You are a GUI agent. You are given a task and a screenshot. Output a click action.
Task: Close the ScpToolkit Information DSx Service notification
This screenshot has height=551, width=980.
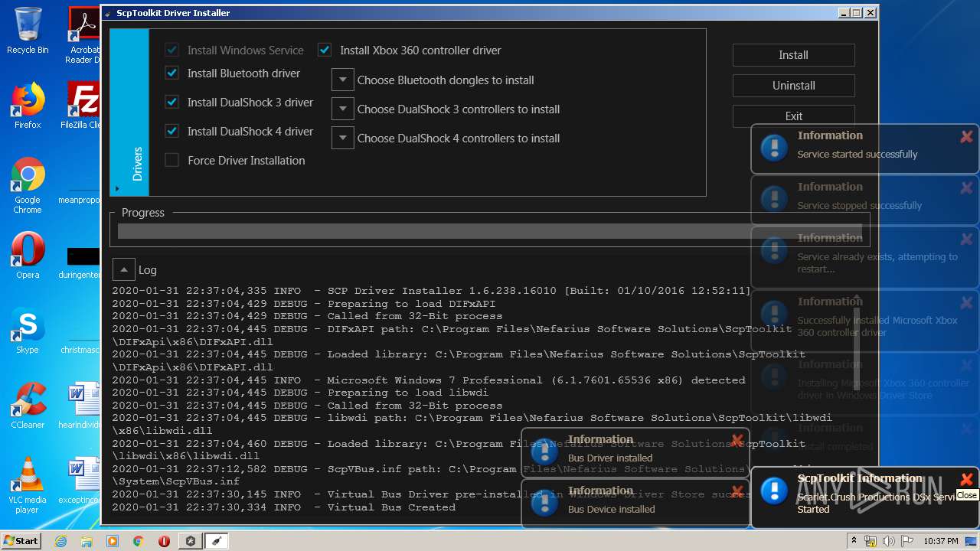pyautogui.click(x=966, y=479)
